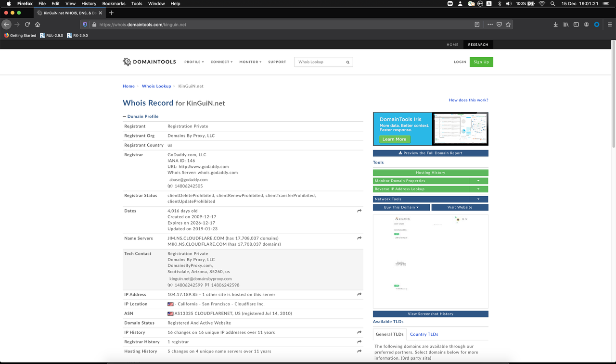The image size is (616, 364).
Task: Expand Monitor Domain Properties dropdown arrow
Action: 478,181
